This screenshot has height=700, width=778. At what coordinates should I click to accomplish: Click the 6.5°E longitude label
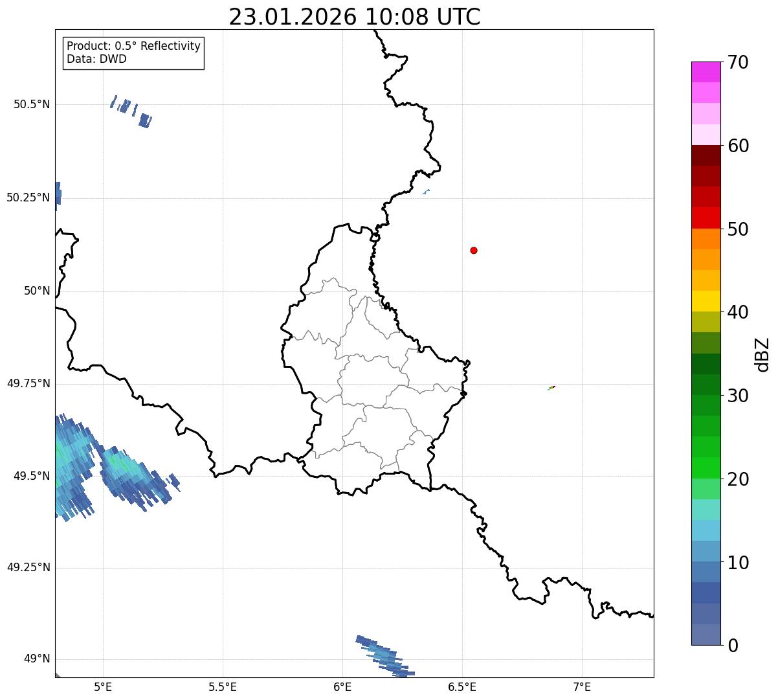(462, 686)
